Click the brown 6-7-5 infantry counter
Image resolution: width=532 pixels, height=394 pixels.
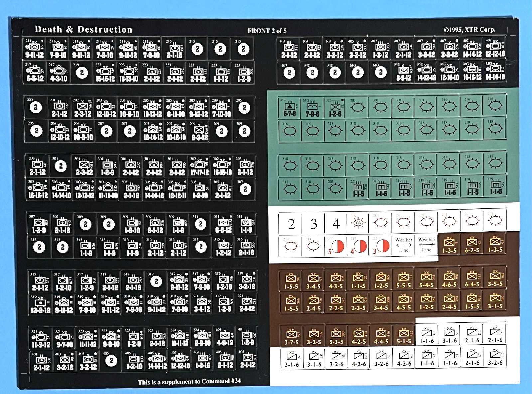pos(472,245)
